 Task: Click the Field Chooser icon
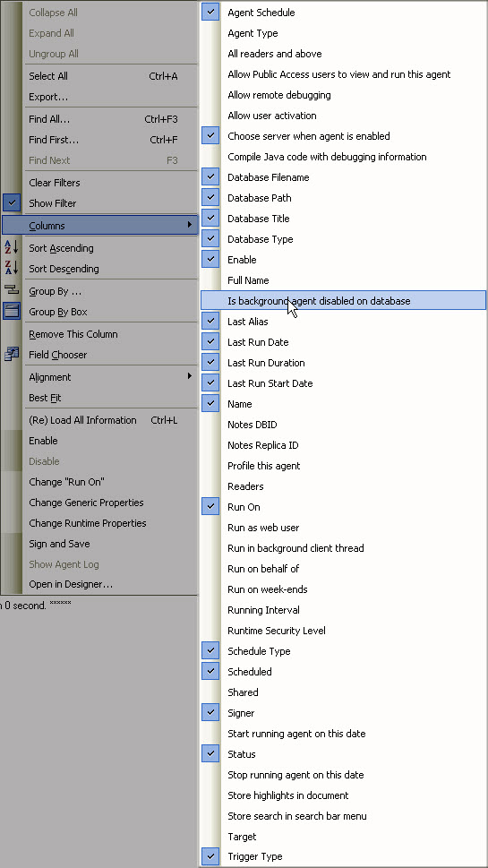tap(11, 355)
